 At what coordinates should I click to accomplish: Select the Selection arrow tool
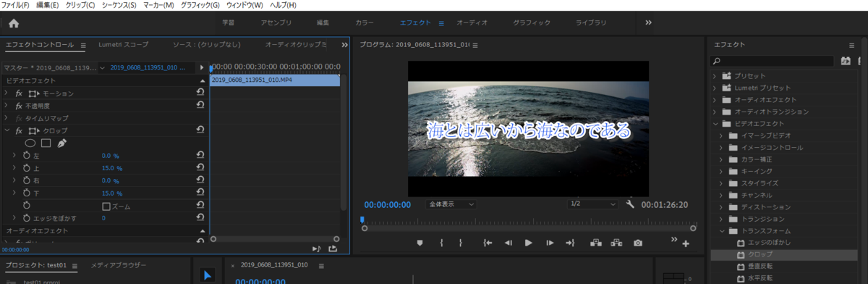[x=208, y=275]
